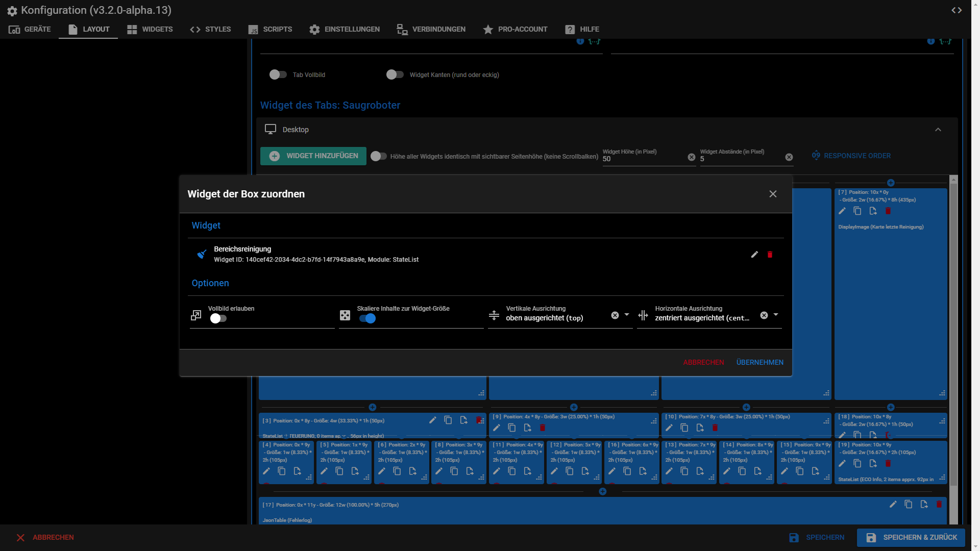The height and width of the screenshot is (551, 980).
Task: Edit box [7] with its pencil icon
Action: [x=842, y=211]
